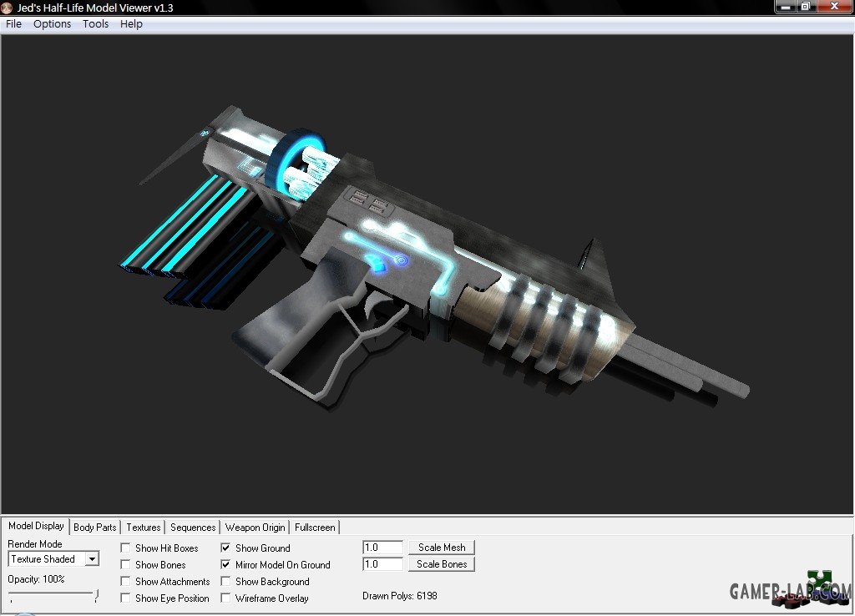Enable Show Hit Boxes checkbox

click(125, 548)
